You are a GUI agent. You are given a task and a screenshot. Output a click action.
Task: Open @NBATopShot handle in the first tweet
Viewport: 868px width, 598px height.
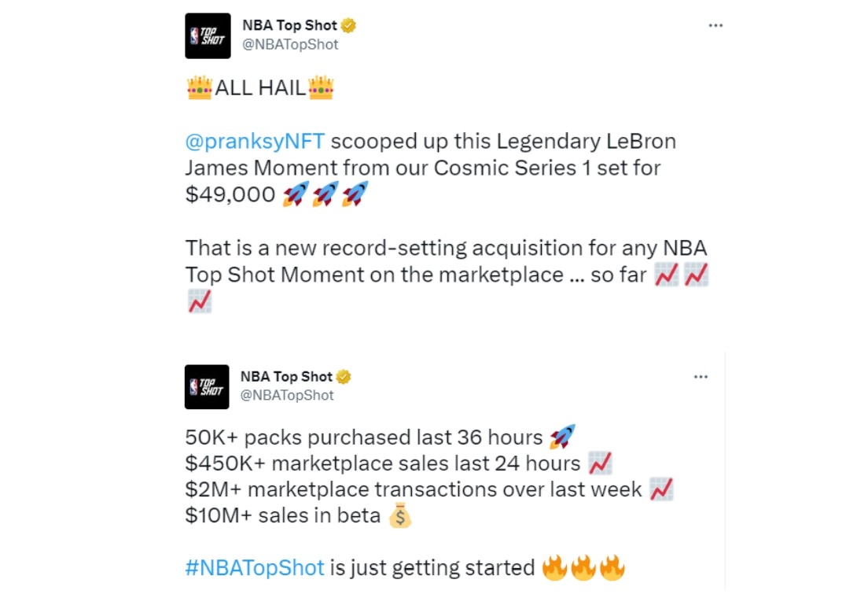tap(290, 45)
